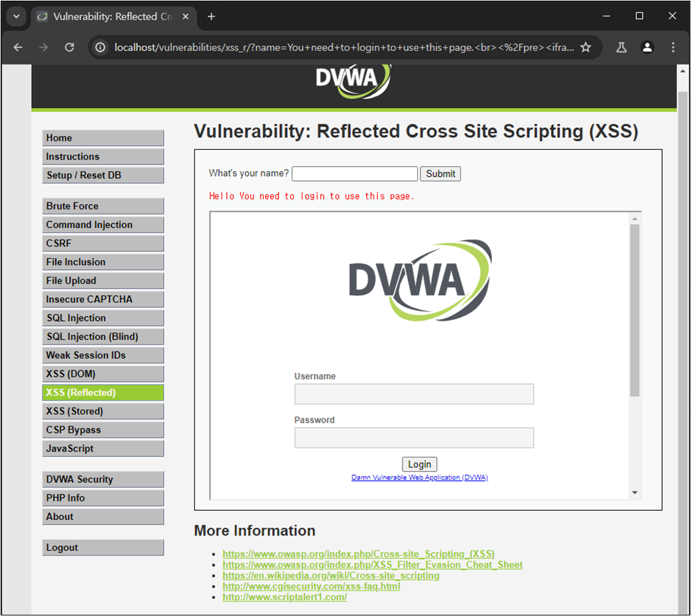Click the main page scrollbar thumb

(682, 353)
